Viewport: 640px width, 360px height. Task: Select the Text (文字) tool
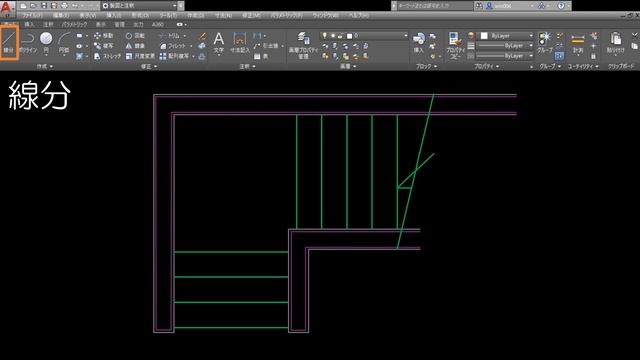pyautogui.click(x=219, y=43)
